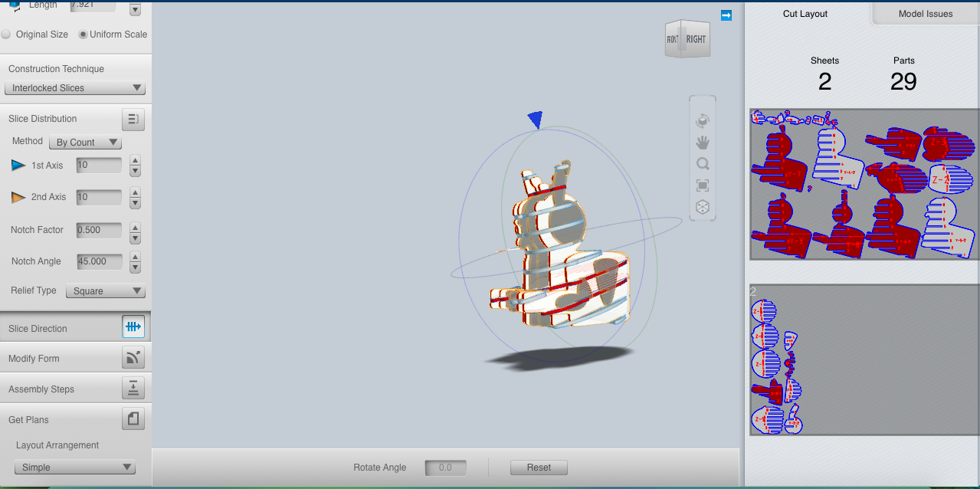Open the Assembly Steps icon

point(133,389)
